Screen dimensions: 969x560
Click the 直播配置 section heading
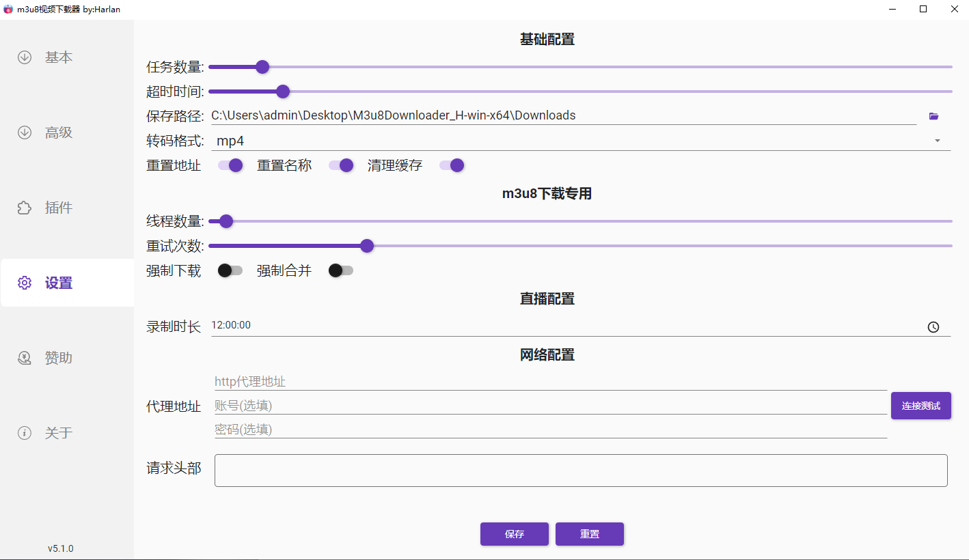click(547, 299)
